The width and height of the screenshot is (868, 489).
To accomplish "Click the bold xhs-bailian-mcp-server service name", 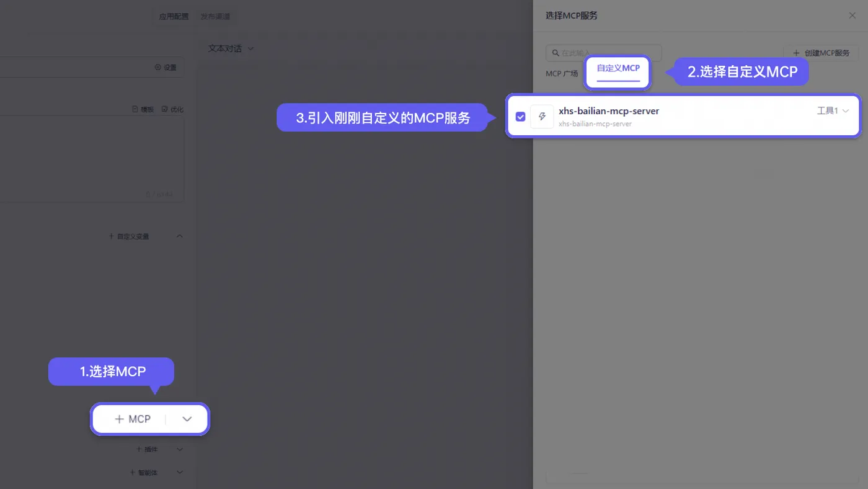I will coord(609,111).
